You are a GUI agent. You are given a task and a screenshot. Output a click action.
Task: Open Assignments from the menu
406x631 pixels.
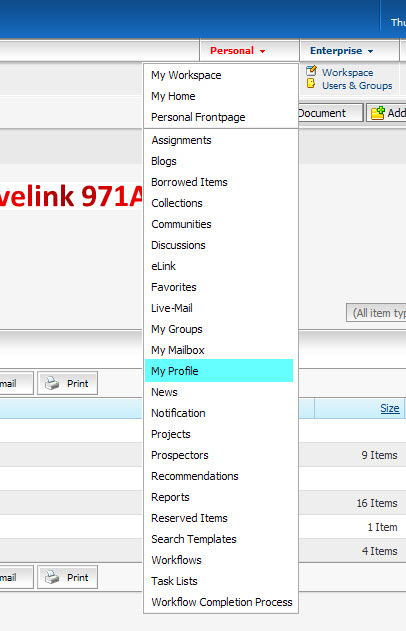pos(181,140)
